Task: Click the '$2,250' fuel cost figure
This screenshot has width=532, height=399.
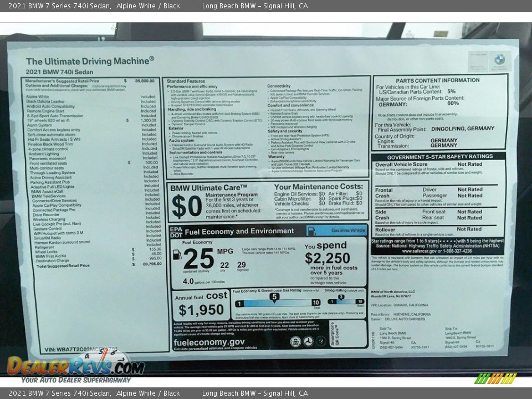Action: click(327, 258)
